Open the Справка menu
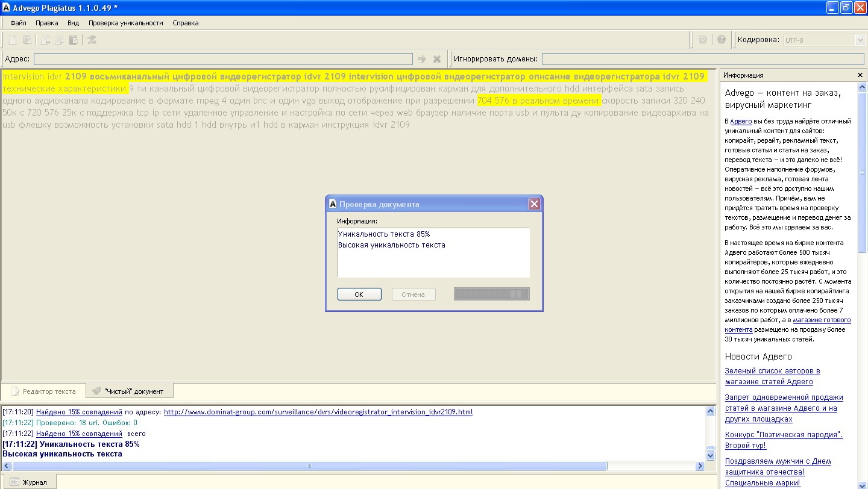The height and width of the screenshot is (489, 868). coord(186,23)
